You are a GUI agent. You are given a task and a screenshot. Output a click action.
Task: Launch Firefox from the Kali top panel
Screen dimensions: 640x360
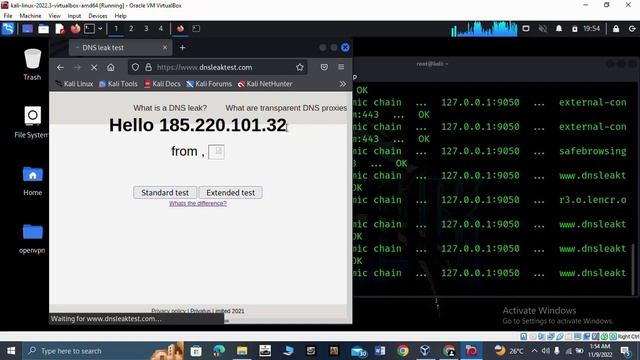[75, 29]
